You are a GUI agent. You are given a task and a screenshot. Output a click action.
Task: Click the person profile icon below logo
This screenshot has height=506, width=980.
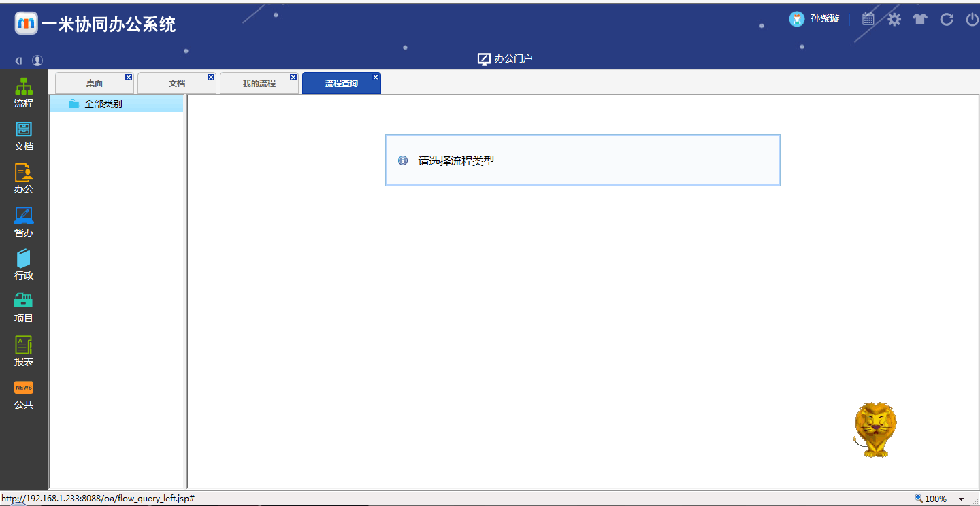pyautogui.click(x=37, y=61)
